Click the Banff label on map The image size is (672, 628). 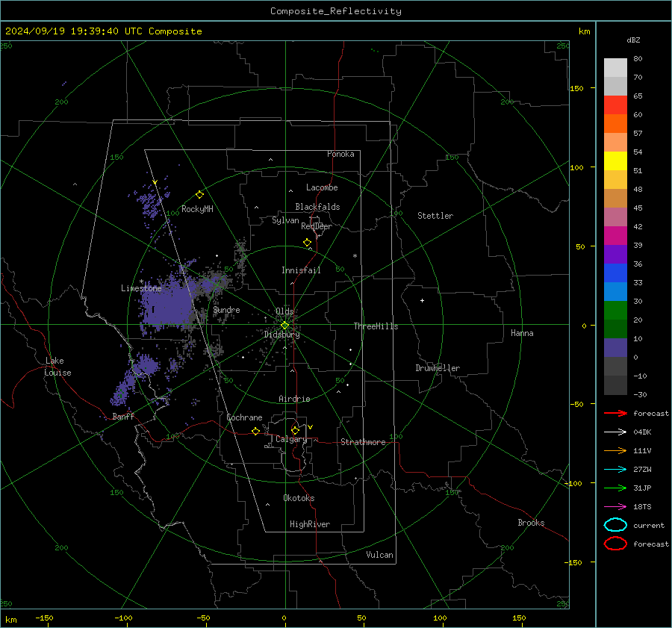pyautogui.click(x=123, y=416)
